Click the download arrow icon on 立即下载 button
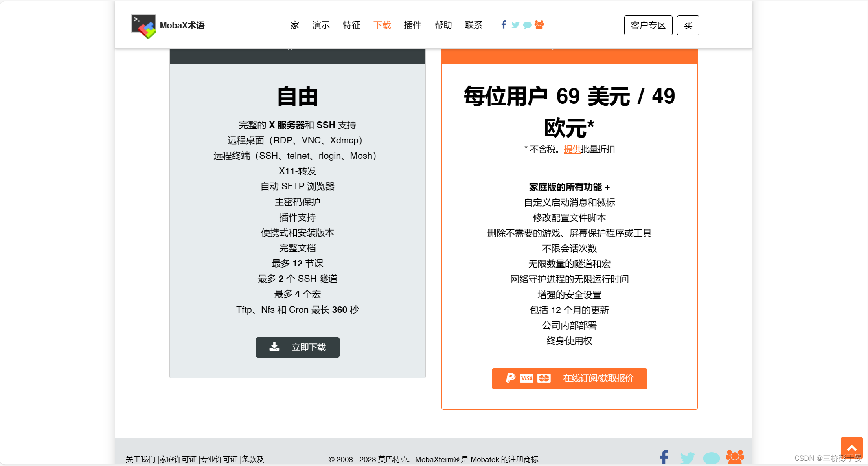The height and width of the screenshot is (466, 868). coord(274,347)
